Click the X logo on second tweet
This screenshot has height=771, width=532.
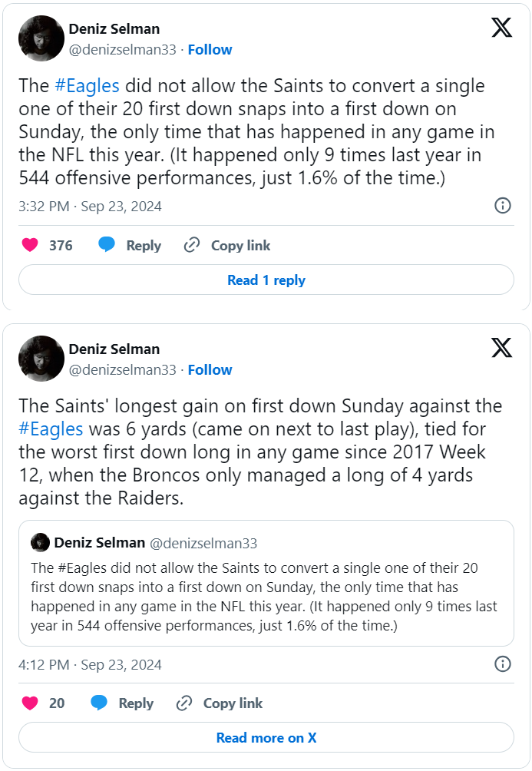coord(501,348)
